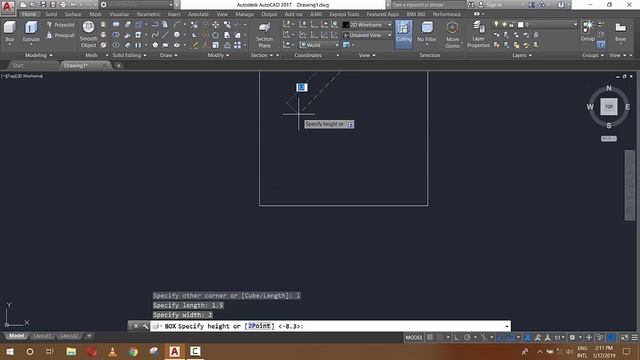This screenshot has height=360, width=640.
Task: Toggle layer on/off lightbulb in layer dropdown
Action: coord(496,25)
